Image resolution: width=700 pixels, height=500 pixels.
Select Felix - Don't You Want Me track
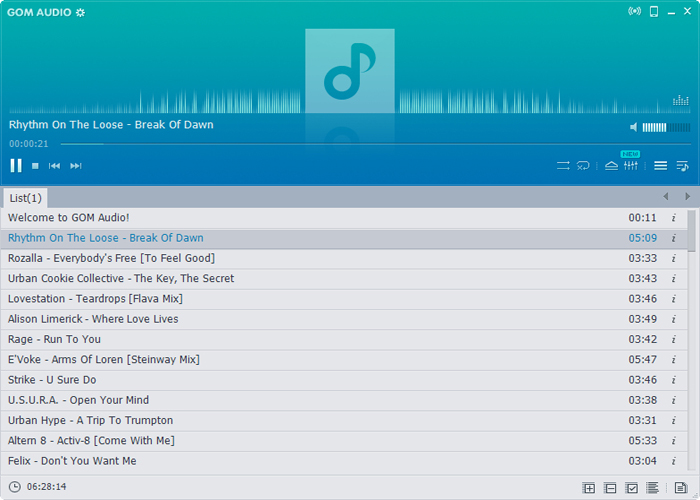pyautogui.click(x=344, y=461)
